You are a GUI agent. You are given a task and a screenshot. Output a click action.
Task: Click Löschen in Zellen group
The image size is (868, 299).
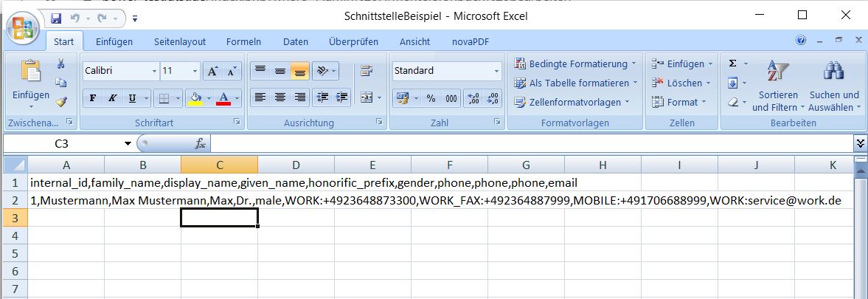click(681, 83)
